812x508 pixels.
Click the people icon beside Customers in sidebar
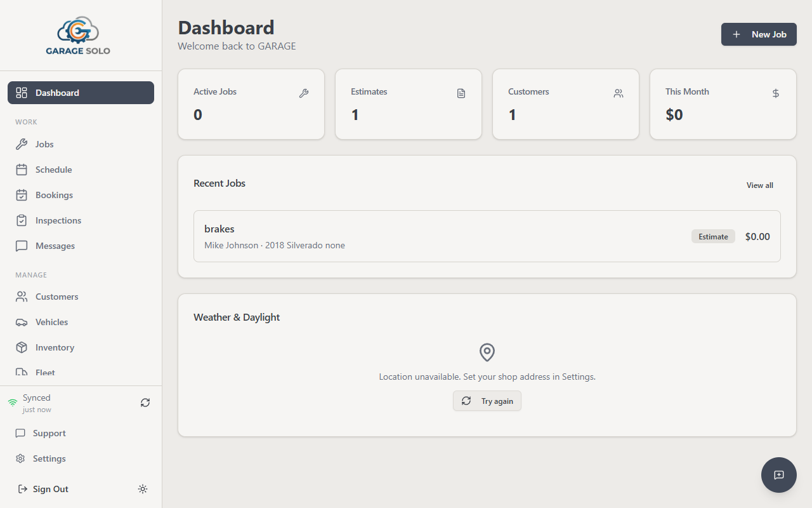pos(22,297)
